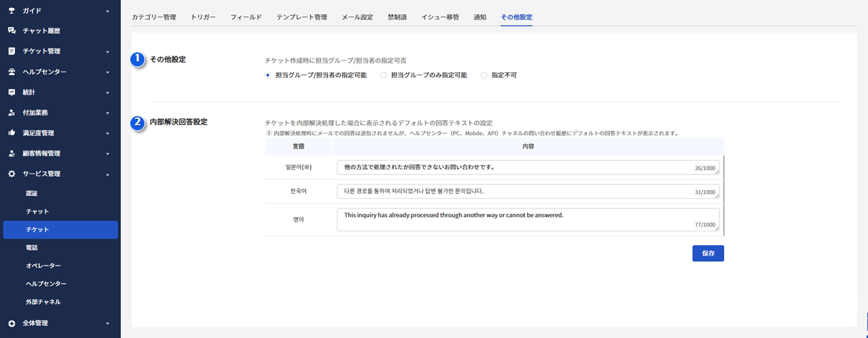Viewport: 868px width, 338px height.
Task: Switch to the 通知 tab
Action: [479, 16]
